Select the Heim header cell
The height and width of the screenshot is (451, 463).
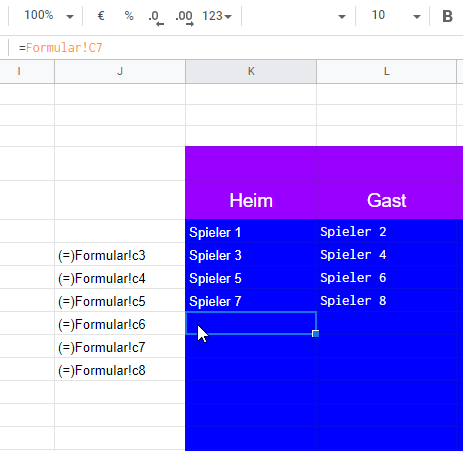[251, 200]
